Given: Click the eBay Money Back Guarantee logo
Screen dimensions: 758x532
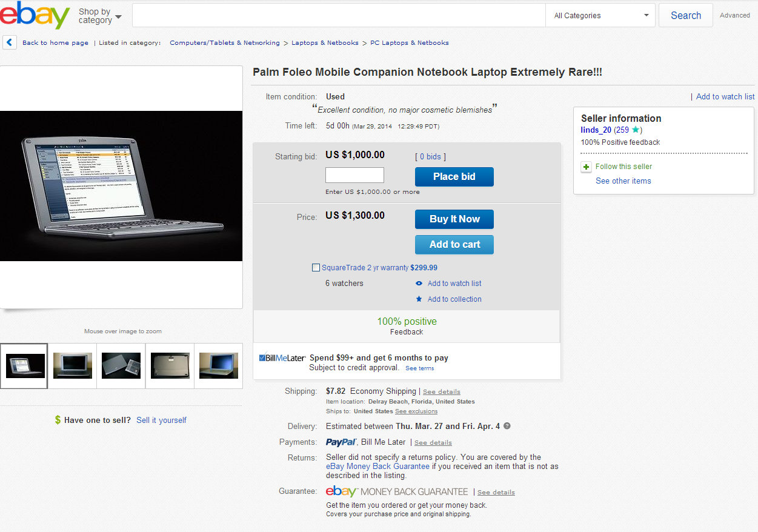Looking at the screenshot, I should pyautogui.click(x=397, y=491).
